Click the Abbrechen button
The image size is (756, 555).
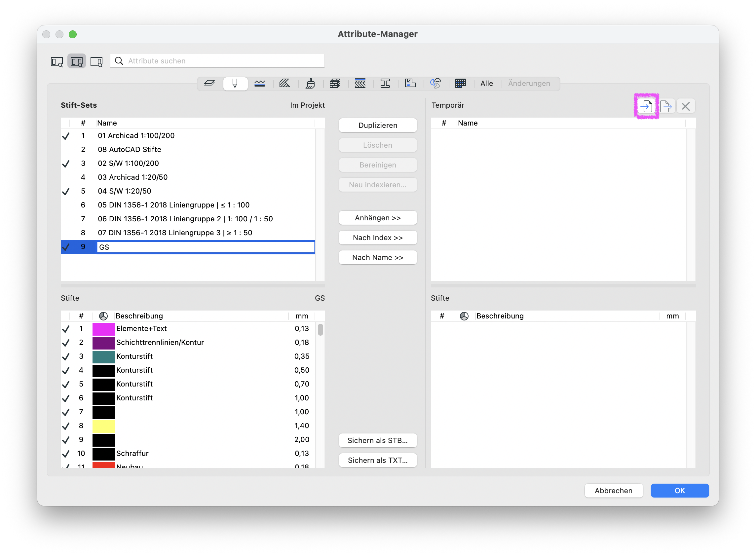tap(614, 491)
